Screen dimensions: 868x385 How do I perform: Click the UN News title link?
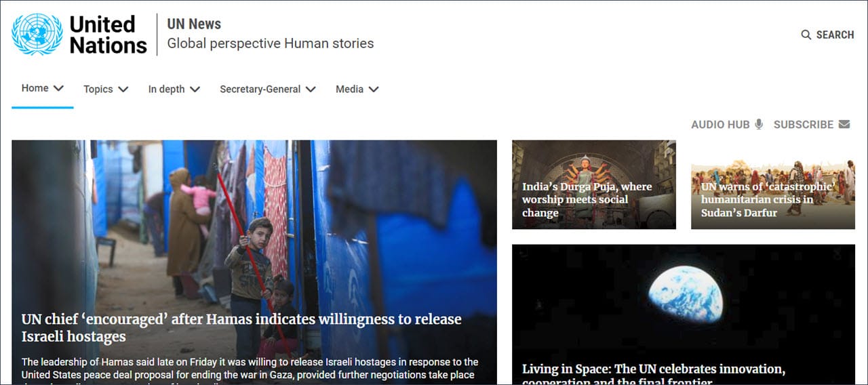pos(194,24)
